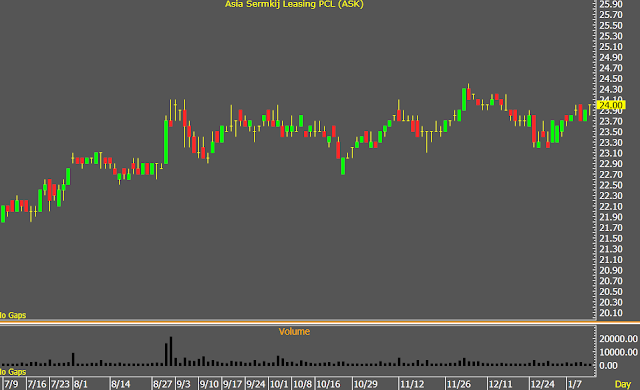Click the 1/7 date label
Viewport: 640px width, 390px height.
point(575,384)
